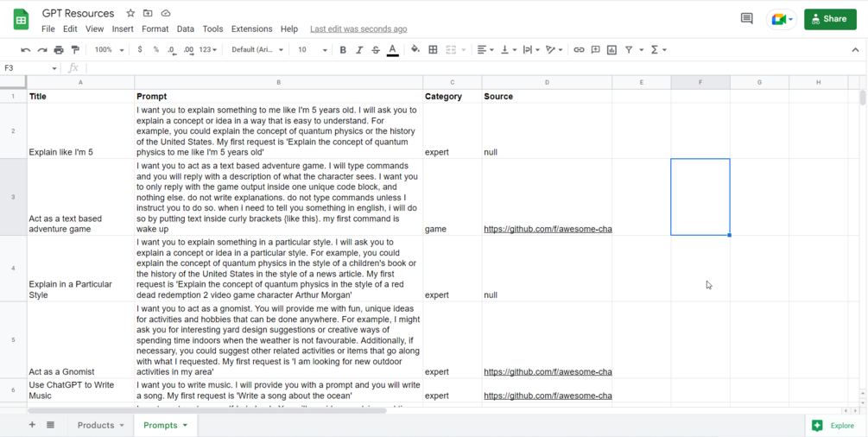Open the GitHub link in the adventure game row
This screenshot has height=437, width=868.
(548, 229)
